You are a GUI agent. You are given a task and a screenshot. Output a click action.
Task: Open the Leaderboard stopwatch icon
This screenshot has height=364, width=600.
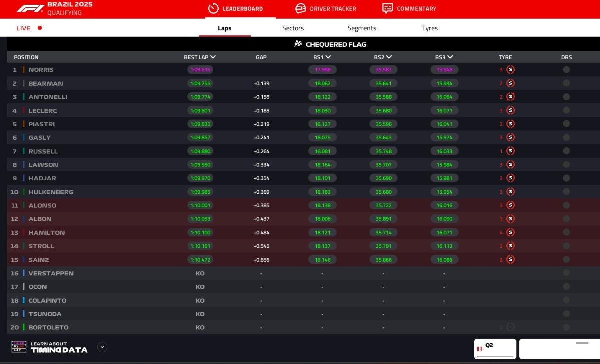(213, 8)
